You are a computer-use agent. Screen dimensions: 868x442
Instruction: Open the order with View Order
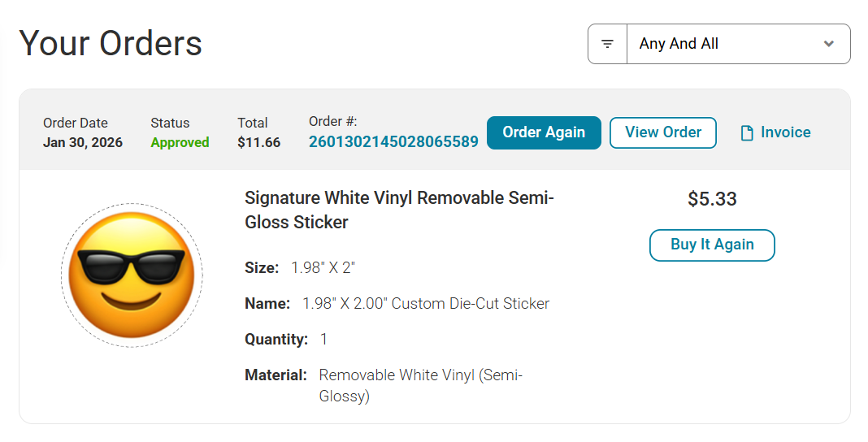662,132
